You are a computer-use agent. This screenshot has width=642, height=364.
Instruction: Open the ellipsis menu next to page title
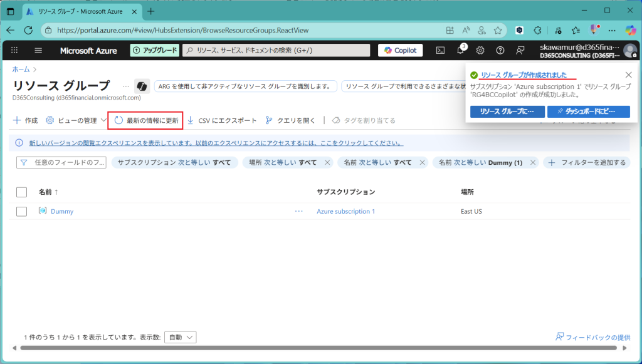(125, 86)
